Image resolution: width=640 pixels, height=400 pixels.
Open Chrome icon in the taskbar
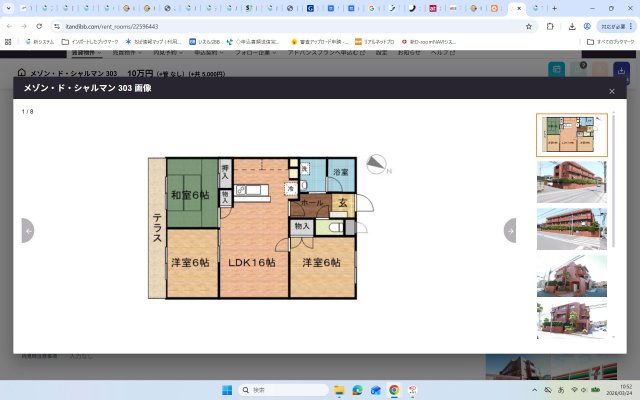[x=394, y=389]
